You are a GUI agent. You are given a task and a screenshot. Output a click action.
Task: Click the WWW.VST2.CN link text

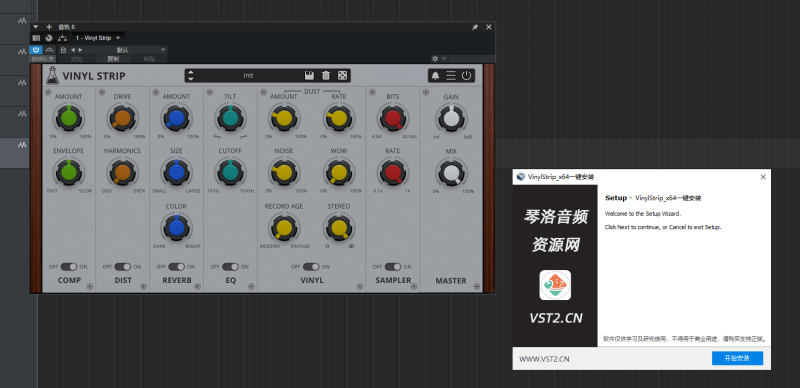[544, 359]
